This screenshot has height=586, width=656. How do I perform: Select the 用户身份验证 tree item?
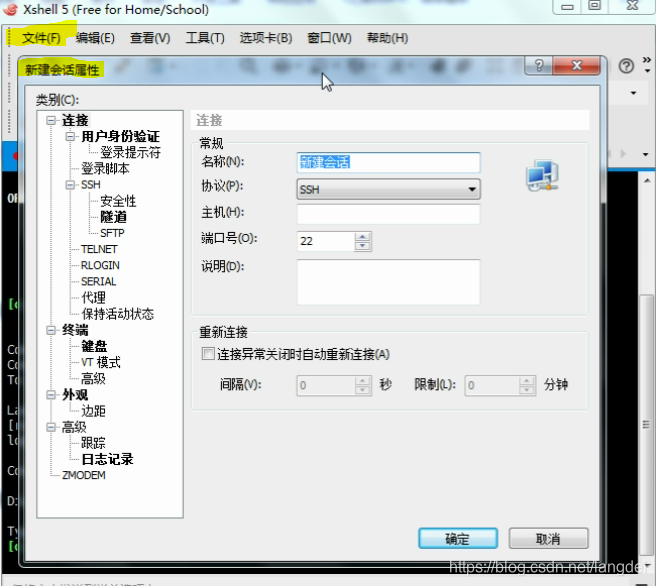[120, 136]
